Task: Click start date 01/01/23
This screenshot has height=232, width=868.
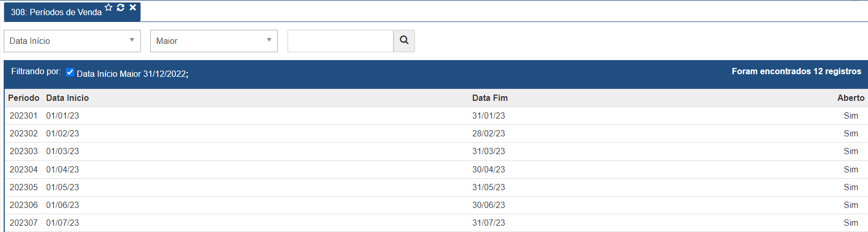Action: [x=63, y=115]
